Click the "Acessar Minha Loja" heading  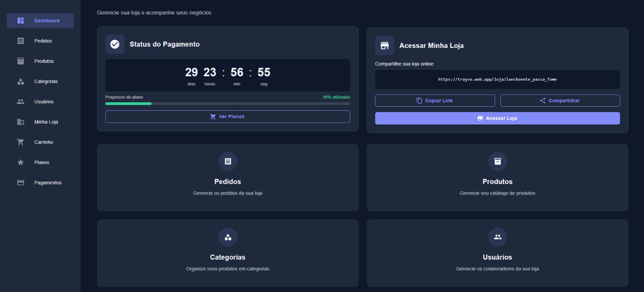pyautogui.click(x=431, y=46)
